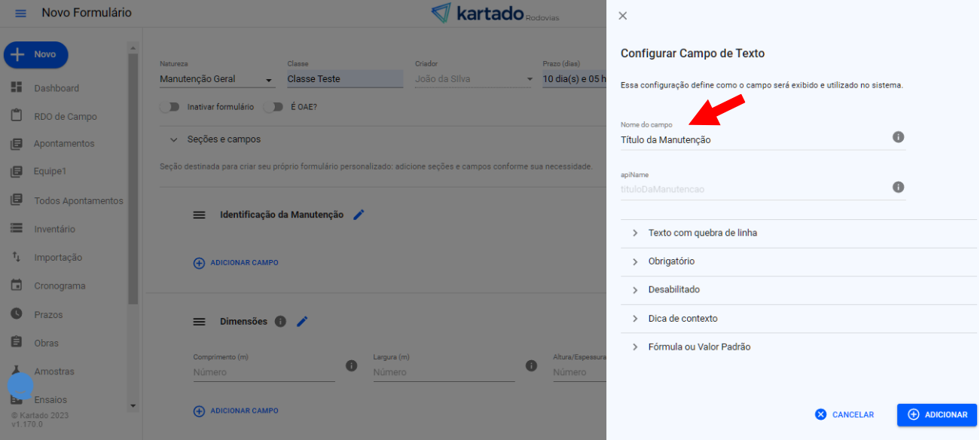This screenshot has height=440, width=980.
Task: Click the pencil icon next to Dimensões
Action: (x=302, y=322)
